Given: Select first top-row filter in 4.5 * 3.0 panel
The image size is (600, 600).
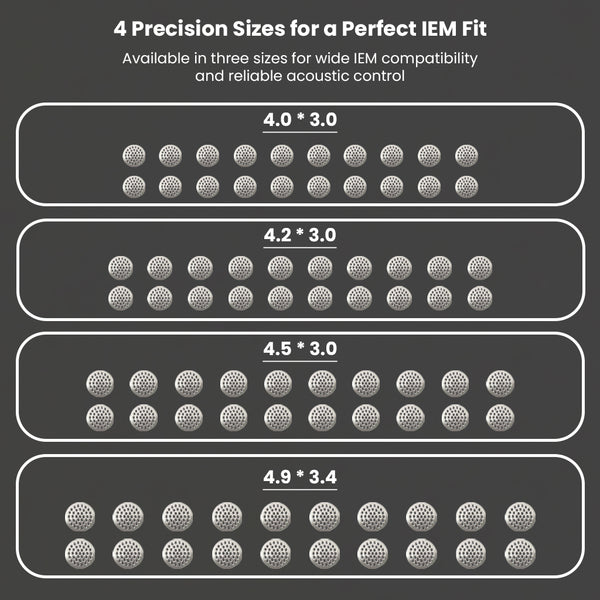Looking at the screenshot, I should [100, 383].
